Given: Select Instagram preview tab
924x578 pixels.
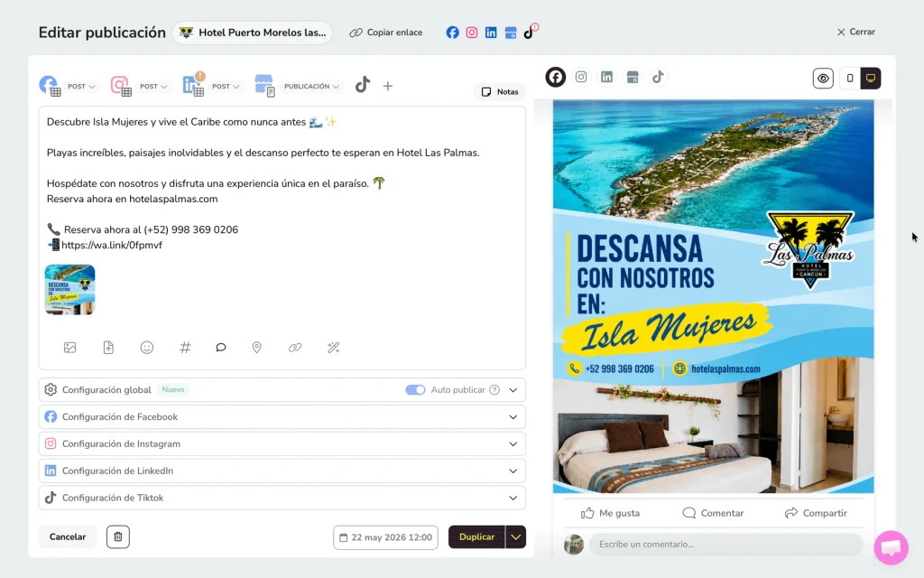Looking at the screenshot, I should point(581,78).
